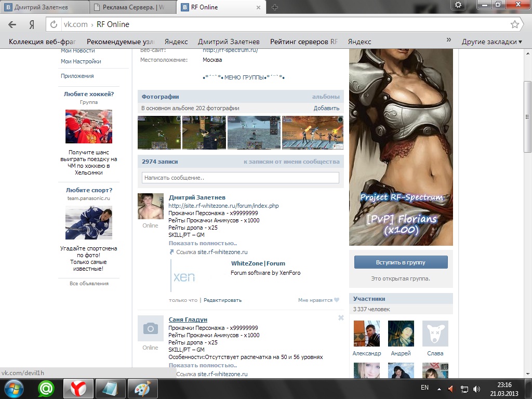This screenshot has height=399, width=532.
Task: Open Саня Гладун profile name
Action: coord(188,320)
